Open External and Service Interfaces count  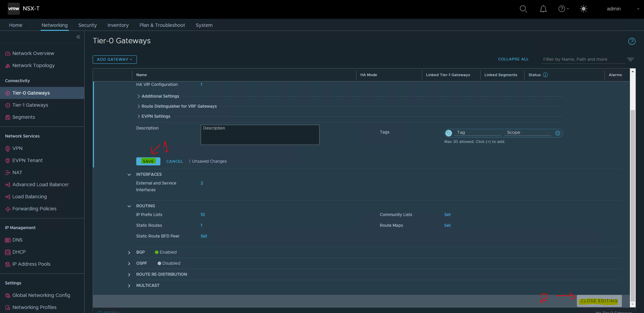(x=202, y=183)
